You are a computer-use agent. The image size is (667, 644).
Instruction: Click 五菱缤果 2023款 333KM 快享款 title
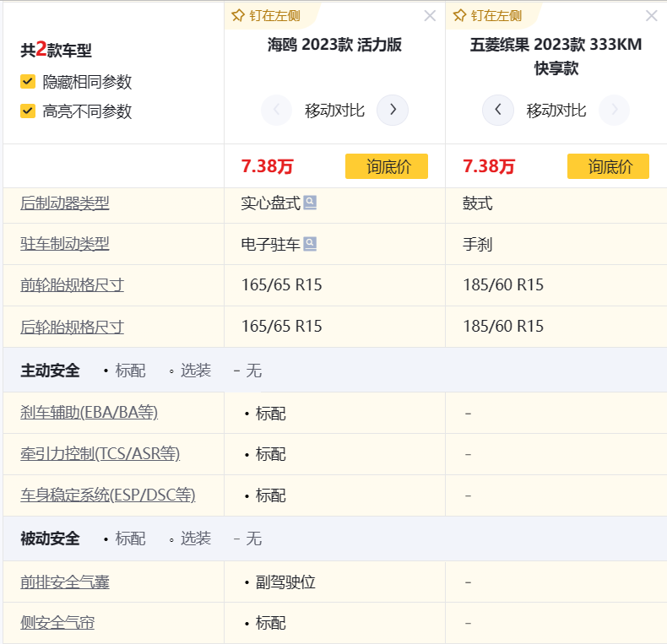click(x=556, y=57)
